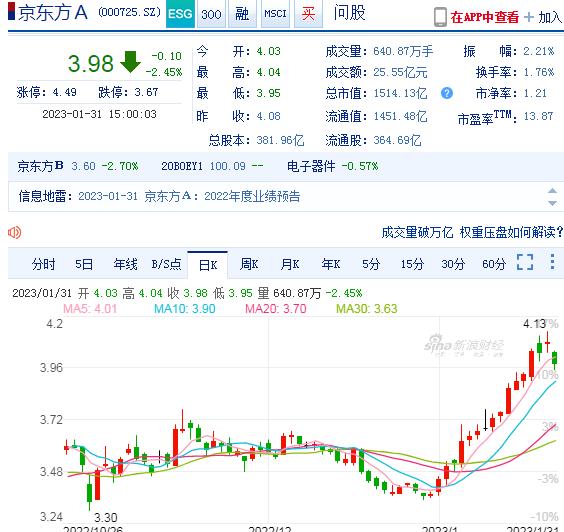This screenshot has width=564, height=532.
Task: Open the 问股 ask-stock link
Action: point(349,13)
